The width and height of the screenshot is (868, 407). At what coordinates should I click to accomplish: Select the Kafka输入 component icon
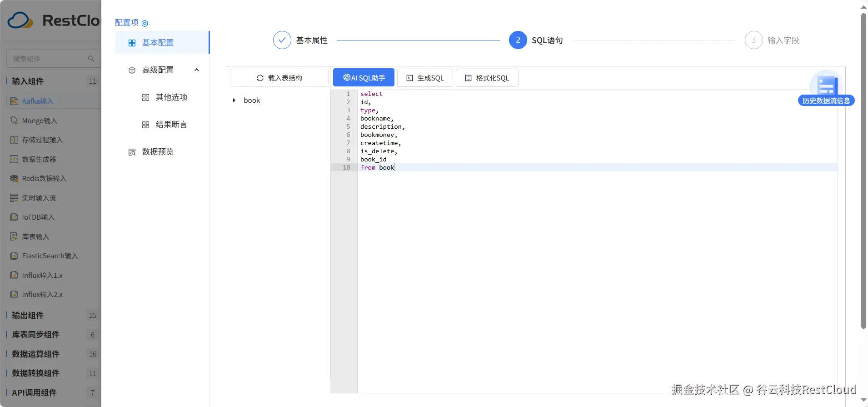pyautogui.click(x=14, y=101)
